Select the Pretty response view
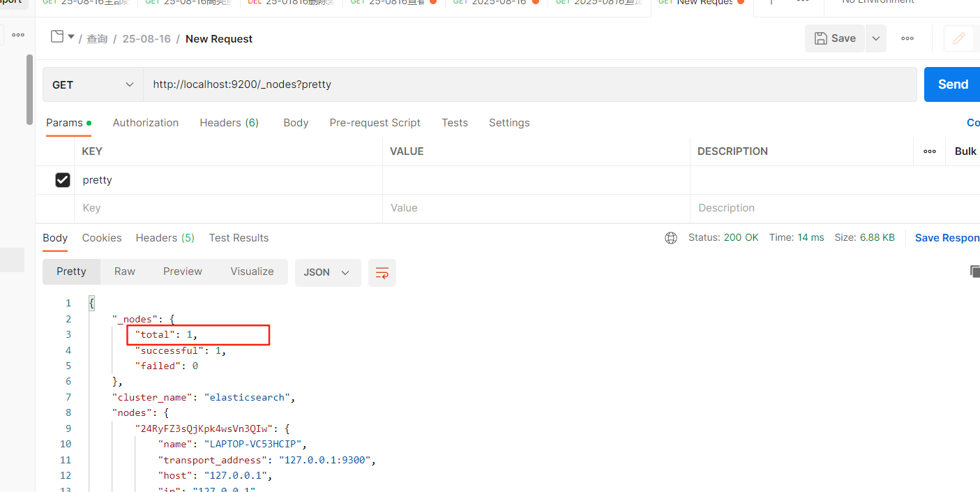Image resolution: width=980 pixels, height=492 pixels. coord(71,271)
